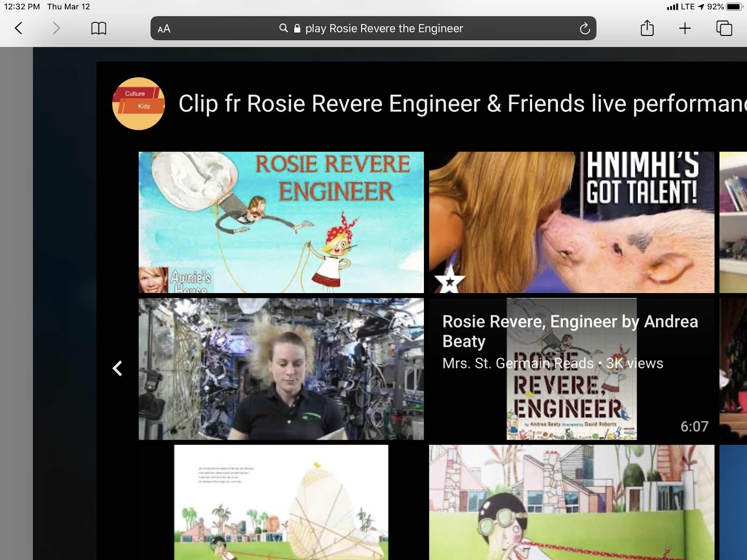This screenshot has height=560, width=747.
Task: Open Rosie Revere, Engineer by Andrea Beaty
Action: click(x=570, y=331)
